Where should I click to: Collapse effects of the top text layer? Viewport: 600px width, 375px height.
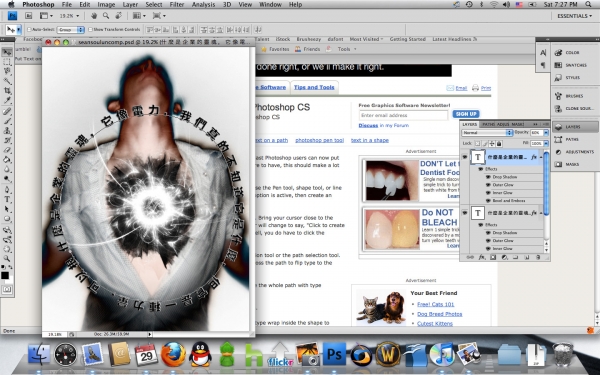(x=541, y=157)
